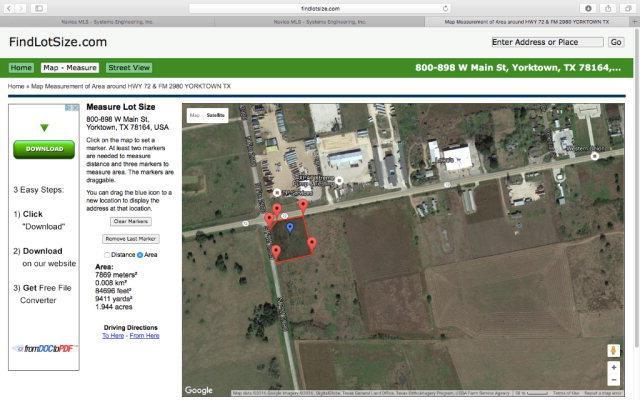Zoom out with map minus button
This screenshot has height=400, width=640.
[614, 380]
